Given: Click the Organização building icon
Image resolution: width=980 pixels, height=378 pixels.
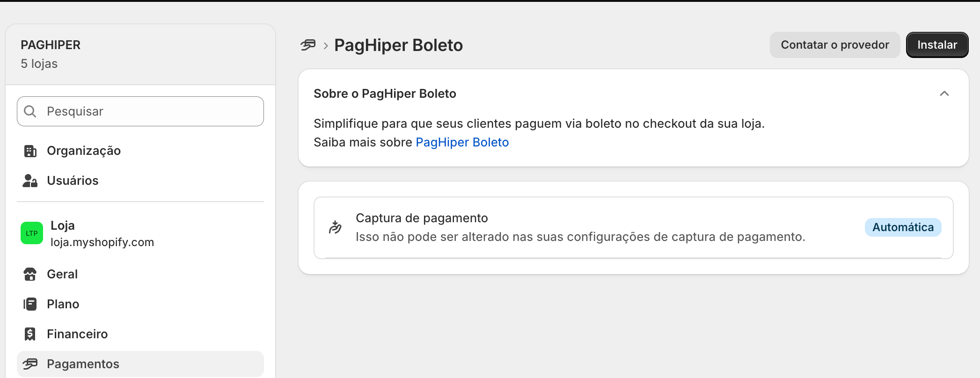Looking at the screenshot, I should [x=30, y=151].
